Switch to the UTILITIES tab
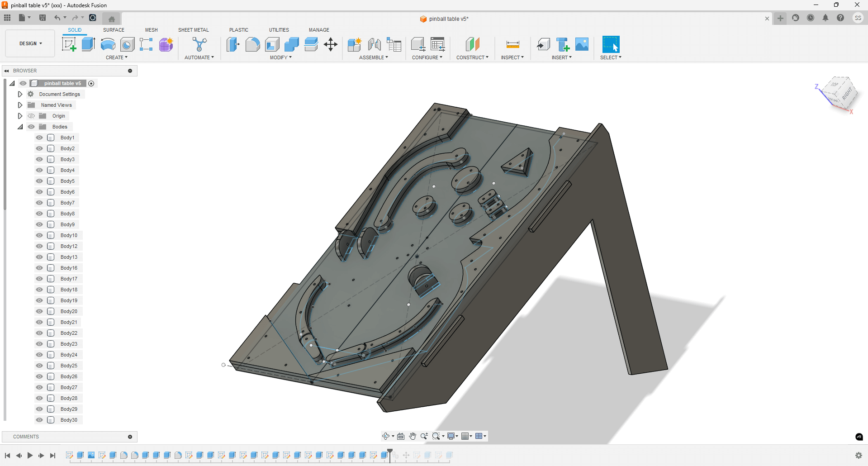Screen dimensions: 868x466 pos(279,30)
